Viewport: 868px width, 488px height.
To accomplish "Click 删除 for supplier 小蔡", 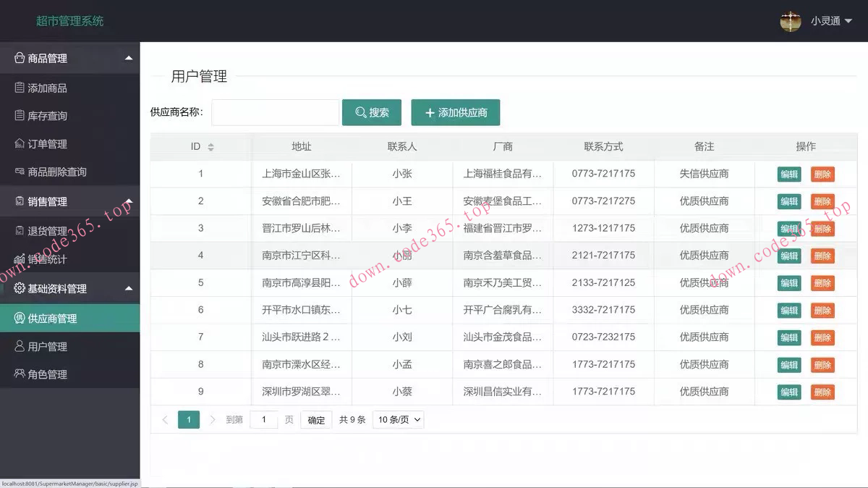I will (822, 391).
